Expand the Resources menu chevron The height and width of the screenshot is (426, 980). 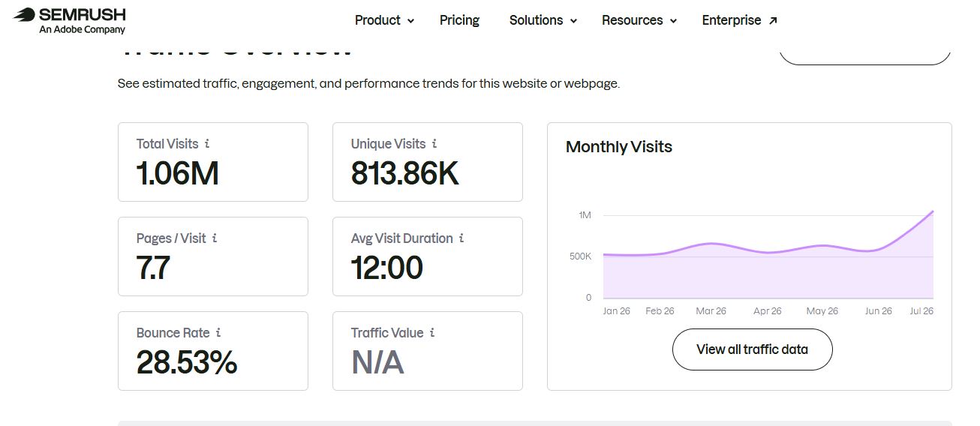coord(673,21)
